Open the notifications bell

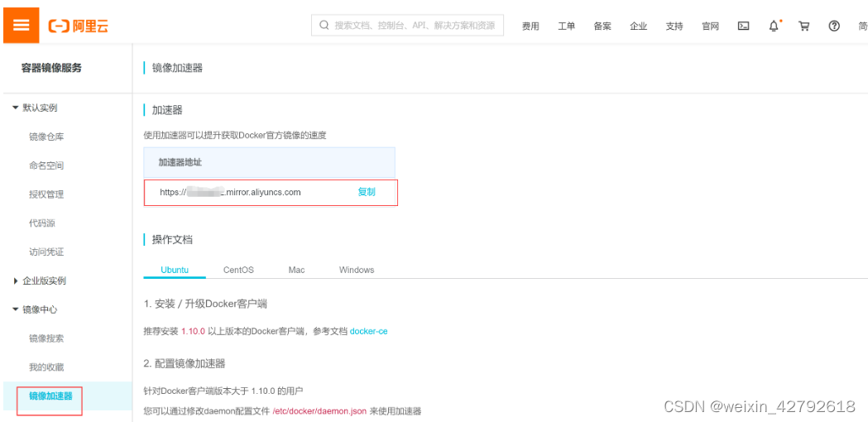[x=774, y=26]
